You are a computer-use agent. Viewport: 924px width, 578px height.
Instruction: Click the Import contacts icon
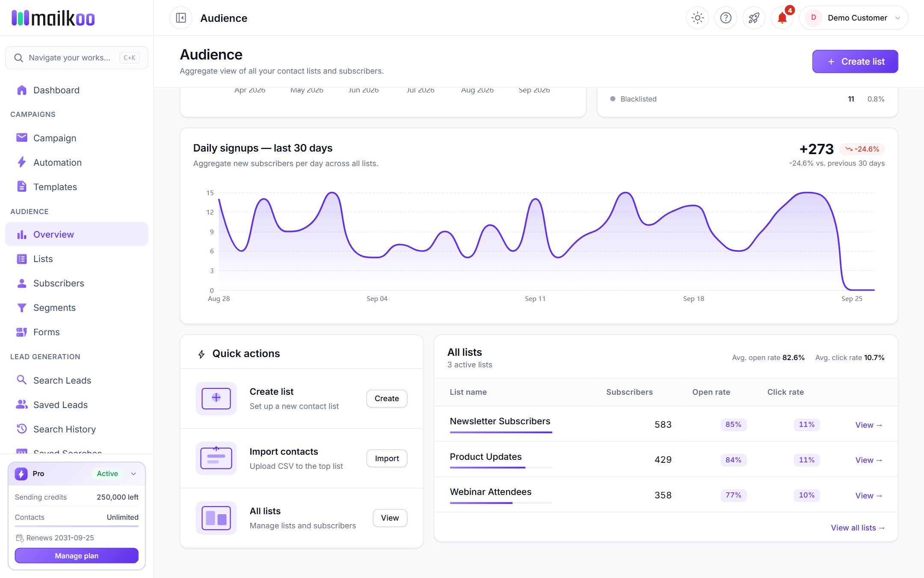click(216, 458)
